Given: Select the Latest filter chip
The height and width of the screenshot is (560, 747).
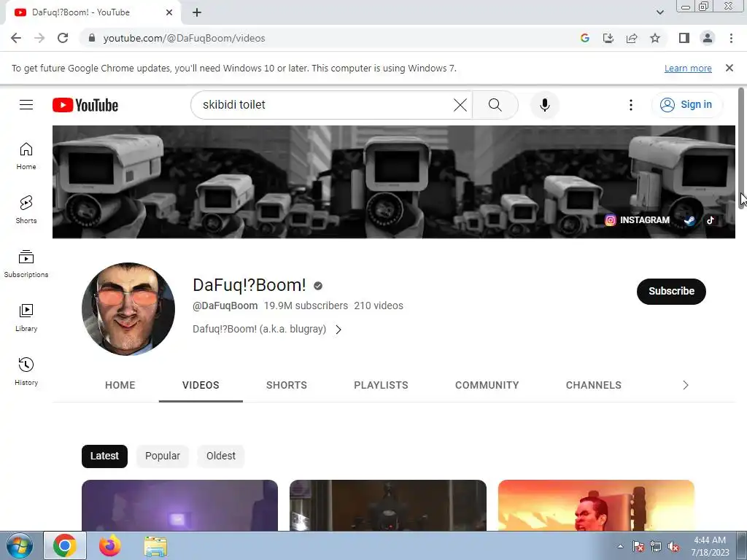Looking at the screenshot, I should tap(104, 456).
